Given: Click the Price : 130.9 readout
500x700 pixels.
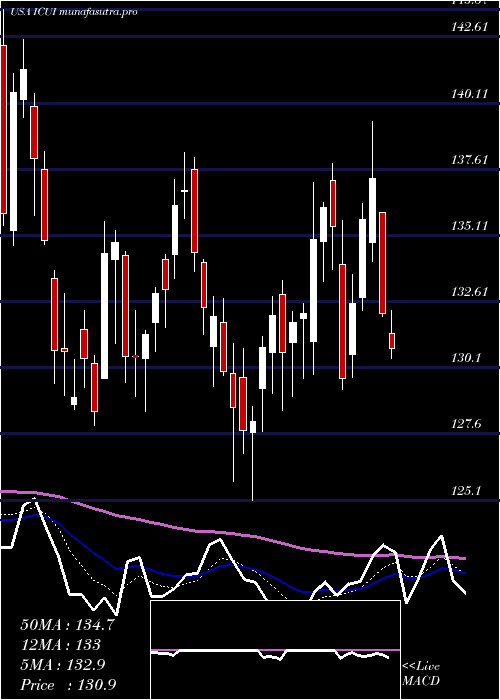Looking at the screenshot, I should (68, 685).
